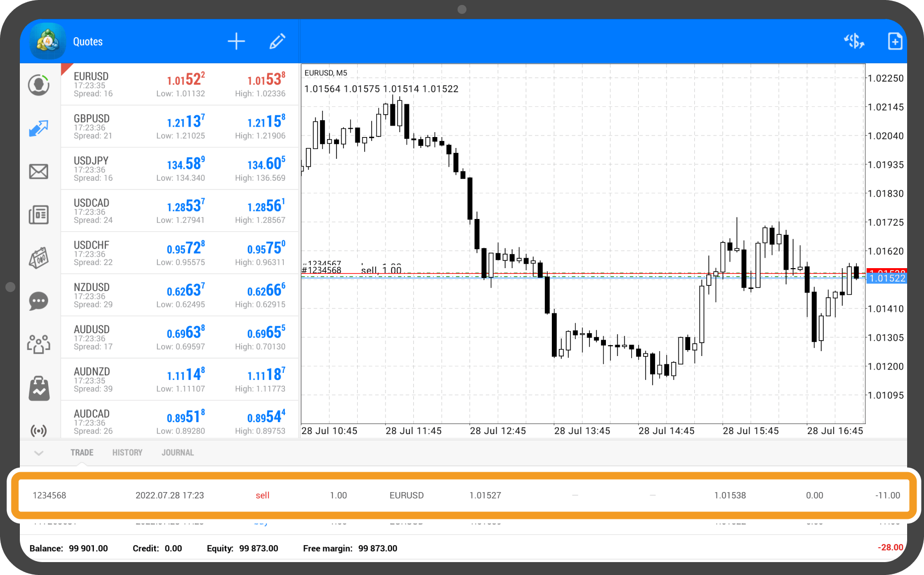Select the Quotes arrows icon in sidebar

pyautogui.click(x=39, y=128)
